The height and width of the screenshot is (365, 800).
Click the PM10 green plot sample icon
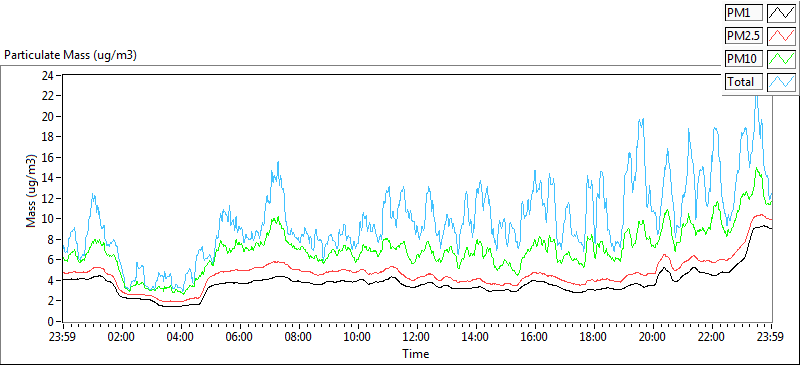pos(782,59)
